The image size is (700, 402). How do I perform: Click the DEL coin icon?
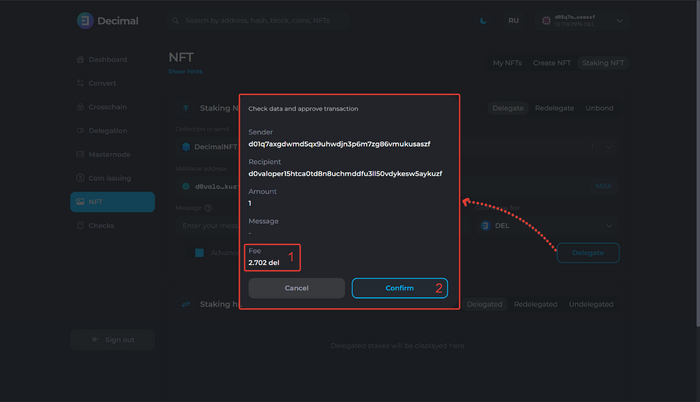coord(486,226)
